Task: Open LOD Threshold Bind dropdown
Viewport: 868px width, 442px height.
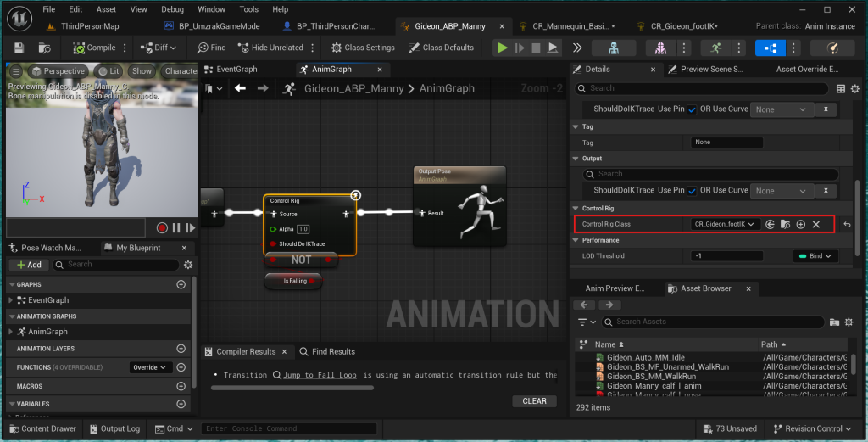Action: (815, 256)
